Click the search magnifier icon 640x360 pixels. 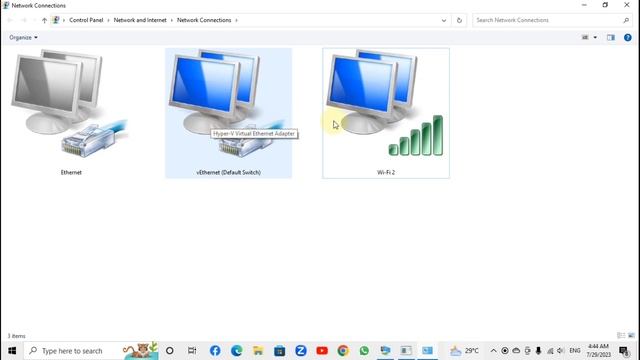click(x=626, y=20)
